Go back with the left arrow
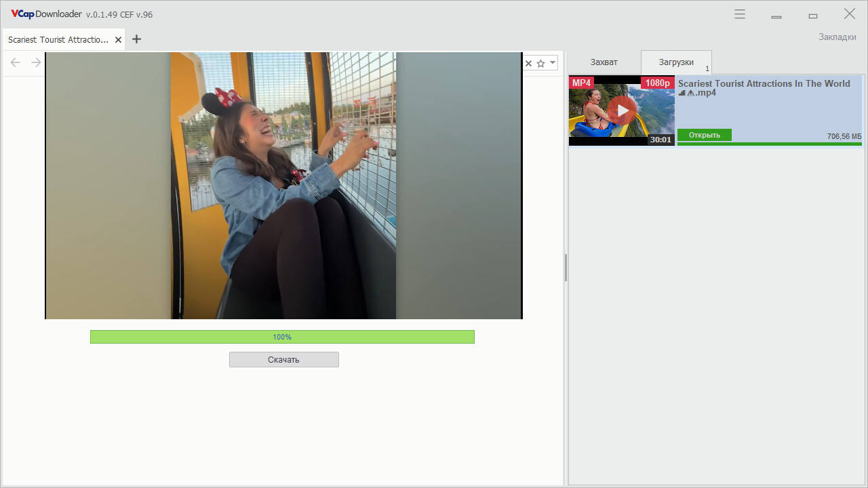The height and width of the screenshot is (488, 868). click(16, 63)
